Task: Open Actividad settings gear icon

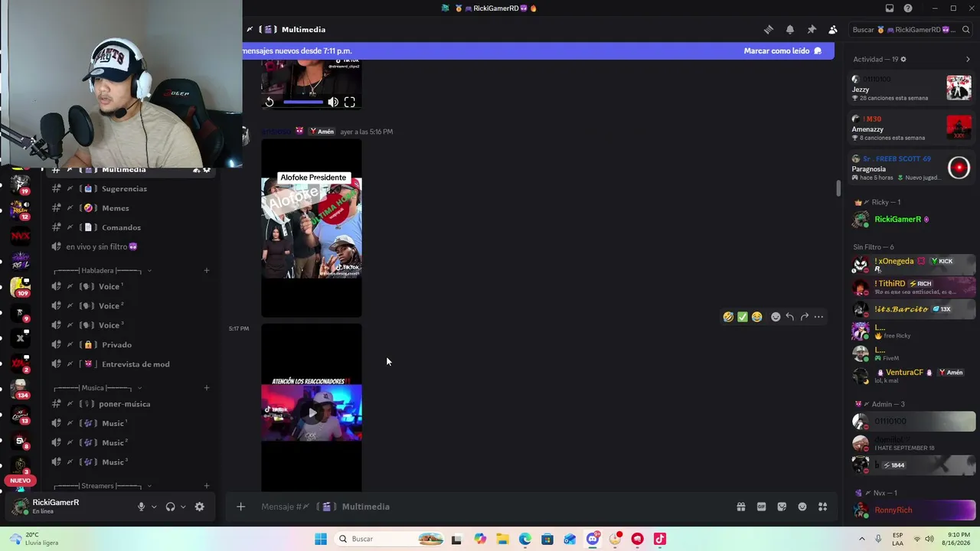Action: click(903, 60)
